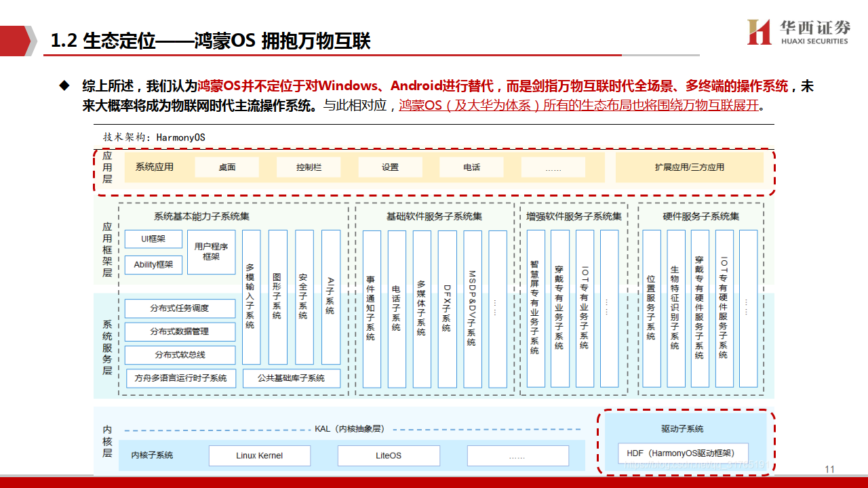The width and height of the screenshot is (868, 488).
Task: Click the page number 11
Action: click(x=830, y=469)
